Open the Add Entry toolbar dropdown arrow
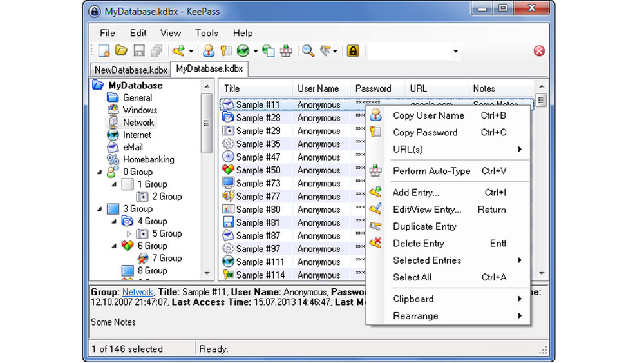 tap(191, 52)
